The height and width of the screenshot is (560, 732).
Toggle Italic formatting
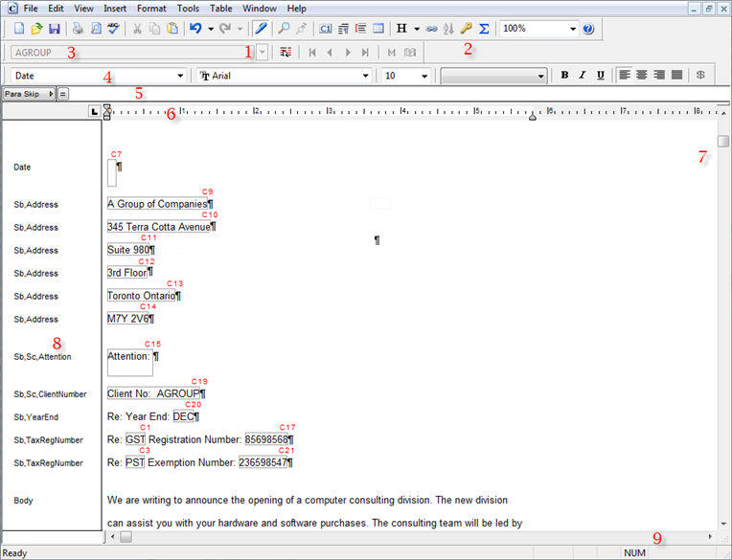(x=582, y=75)
